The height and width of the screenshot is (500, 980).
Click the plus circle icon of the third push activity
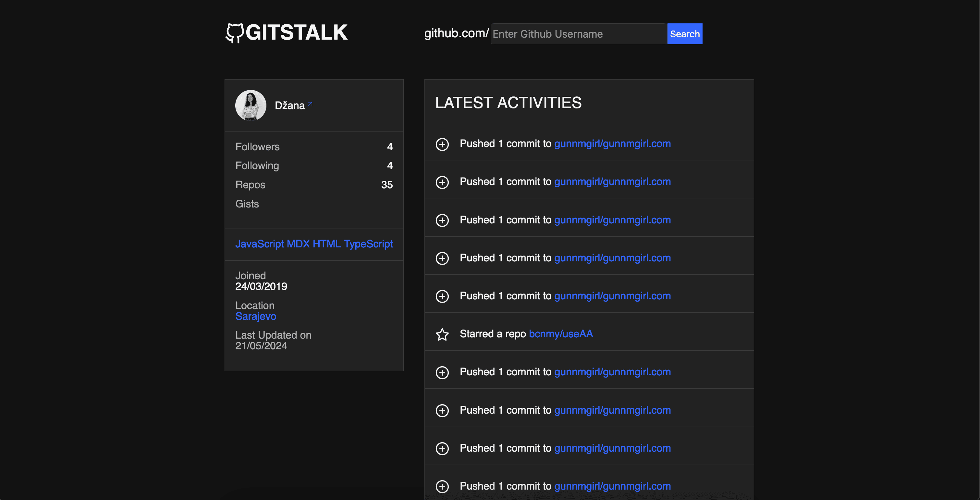tap(442, 220)
